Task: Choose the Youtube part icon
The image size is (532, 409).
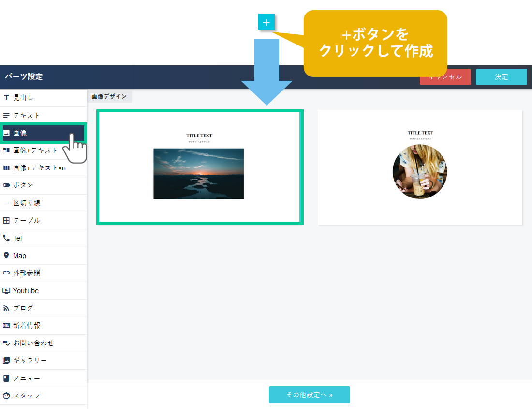Action: (x=6, y=291)
